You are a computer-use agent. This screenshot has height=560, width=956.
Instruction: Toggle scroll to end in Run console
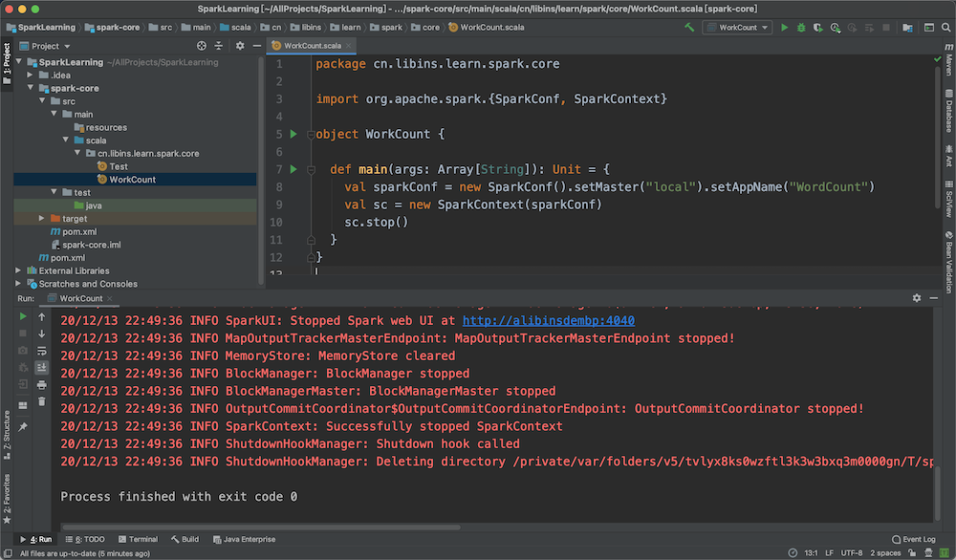coord(42,367)
